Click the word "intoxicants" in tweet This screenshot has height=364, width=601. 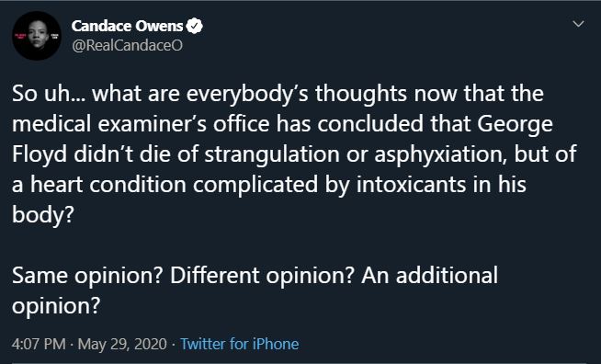(412, 185)
